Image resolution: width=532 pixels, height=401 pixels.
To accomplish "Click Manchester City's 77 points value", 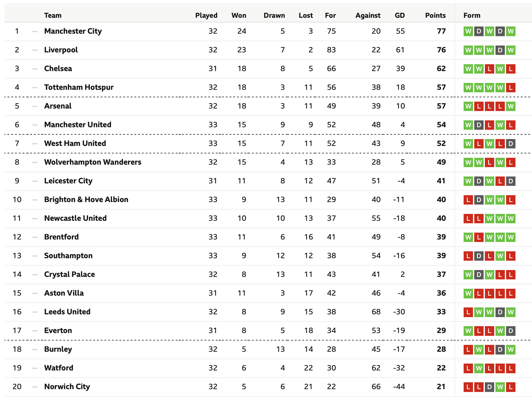I will click(441, 31).
